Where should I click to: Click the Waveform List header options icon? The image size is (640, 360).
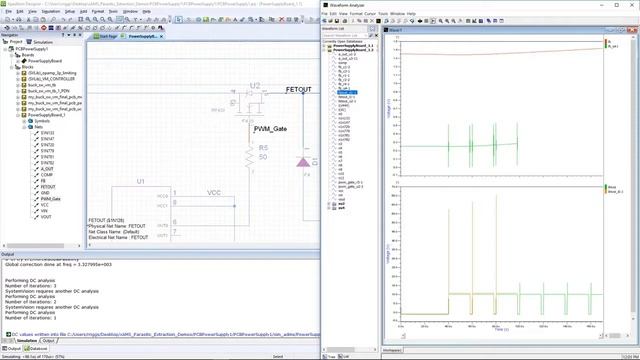point(373,29)
